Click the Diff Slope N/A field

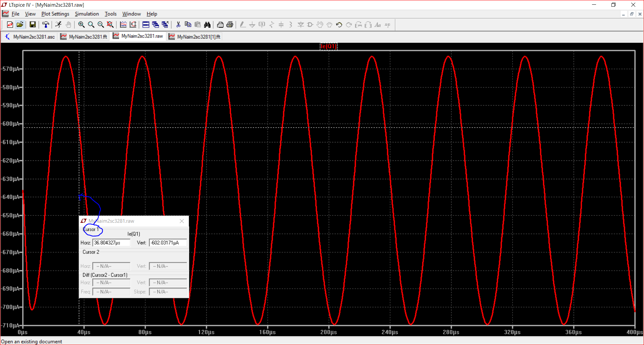click(x=168, y=292)
